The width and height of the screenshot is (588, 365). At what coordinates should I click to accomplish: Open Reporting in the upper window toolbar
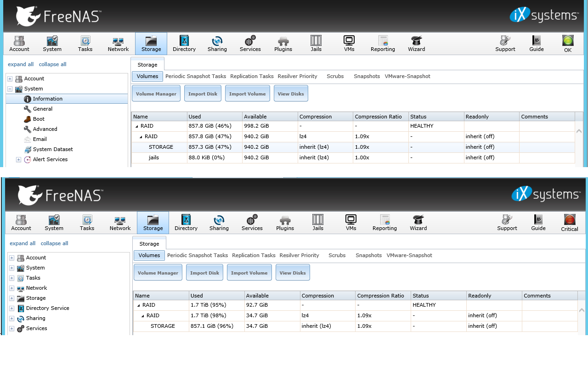pos(383,44)
